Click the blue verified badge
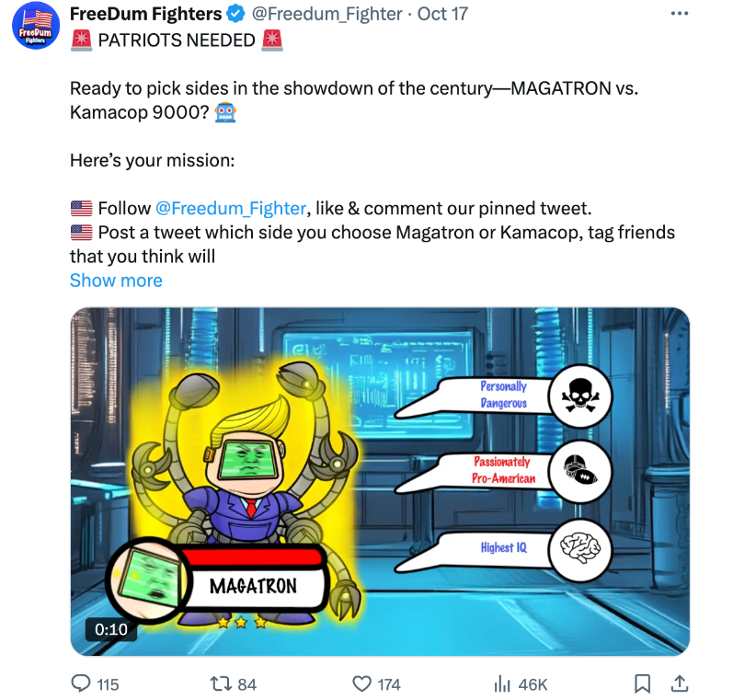733x700 pixels. [x=235, y=14]
